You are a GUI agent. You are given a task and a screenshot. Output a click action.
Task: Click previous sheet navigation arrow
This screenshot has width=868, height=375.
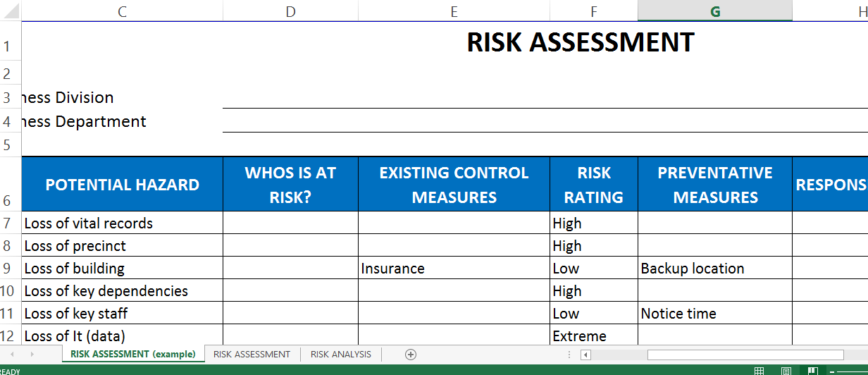pyautogui.click(x=12, y=354)
